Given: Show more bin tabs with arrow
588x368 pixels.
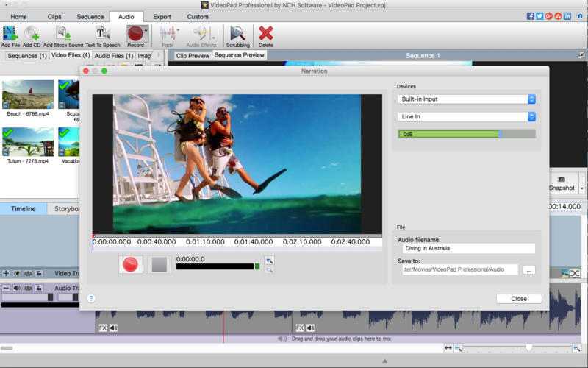Looking at the screenshot, I should click(159, 55).
